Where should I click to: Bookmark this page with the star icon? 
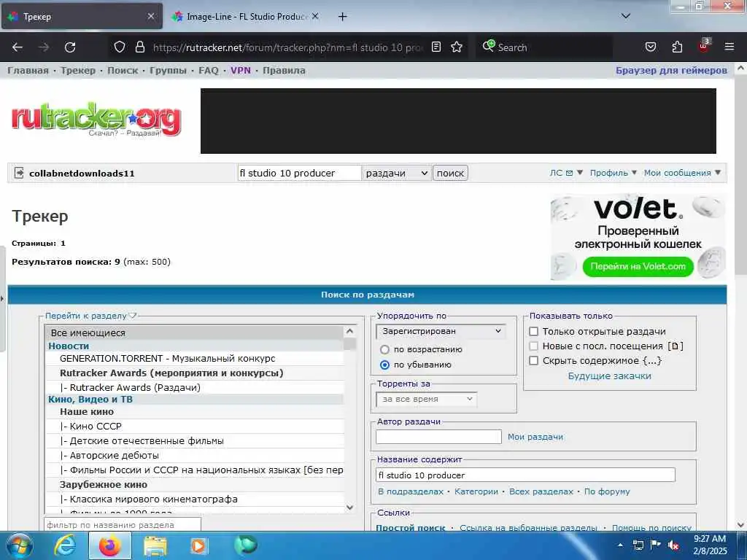point(457,47)
